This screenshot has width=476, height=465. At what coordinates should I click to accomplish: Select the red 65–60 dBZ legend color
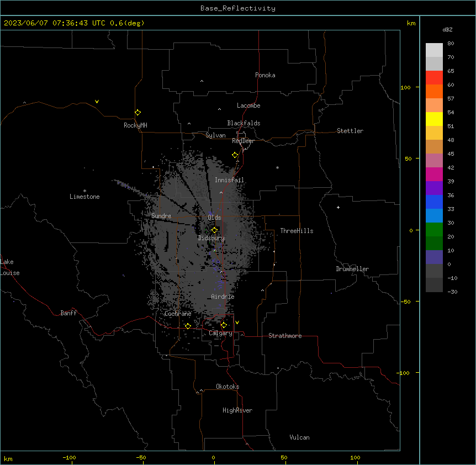click(434, 77)
